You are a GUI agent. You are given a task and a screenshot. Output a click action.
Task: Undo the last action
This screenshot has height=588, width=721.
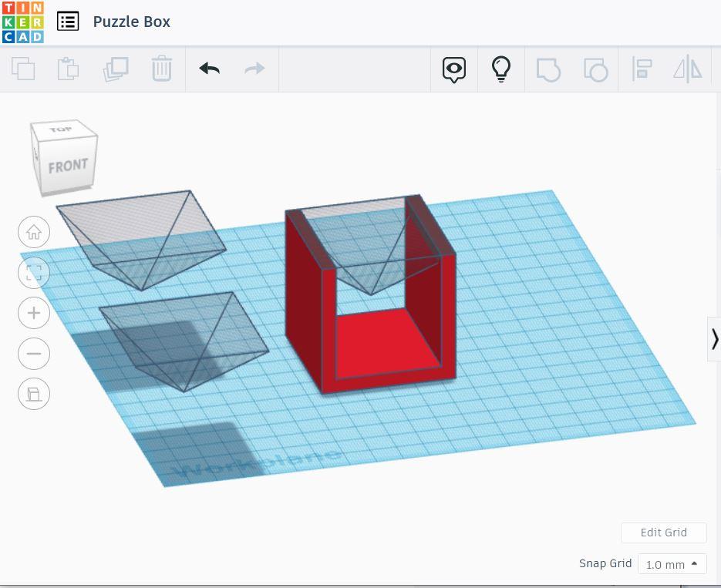pyautogui.click(x=210, y=69)
